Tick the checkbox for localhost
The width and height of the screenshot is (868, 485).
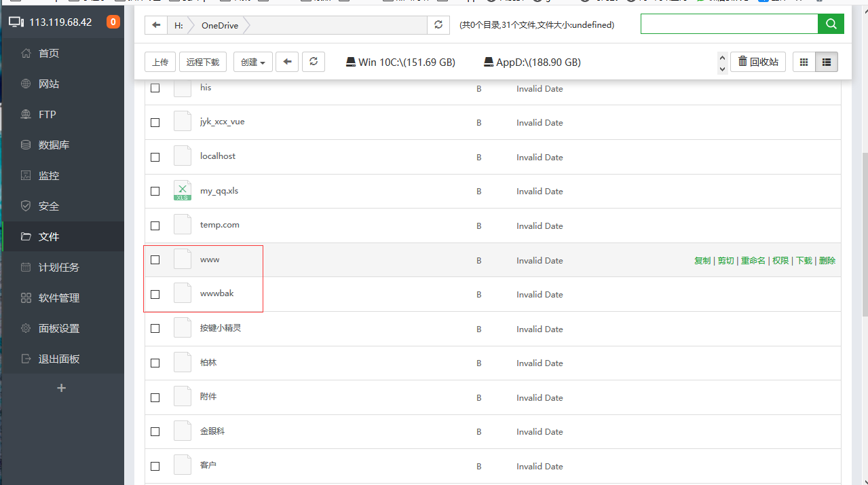155,157
